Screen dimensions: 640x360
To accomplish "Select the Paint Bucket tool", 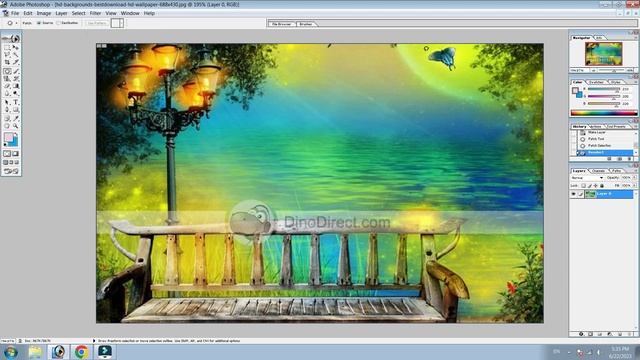I will 16,86.
